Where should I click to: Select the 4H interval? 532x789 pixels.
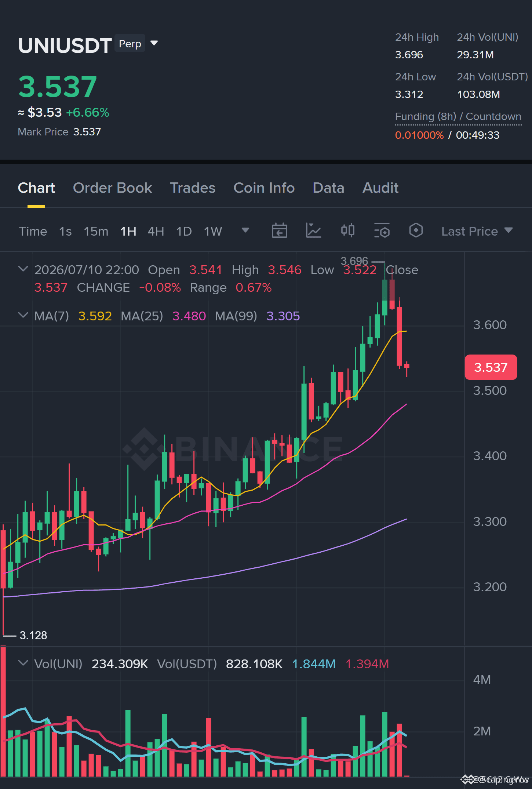click(156, 231)
